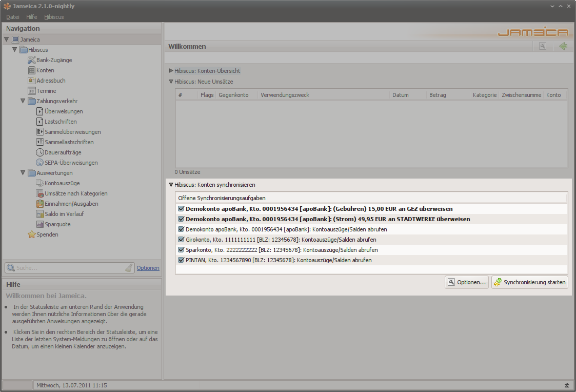Viewport: 576px width, 392px height.
Task: Select Bank-Zugänge in navigation
Action: click(x=54, y=60)
